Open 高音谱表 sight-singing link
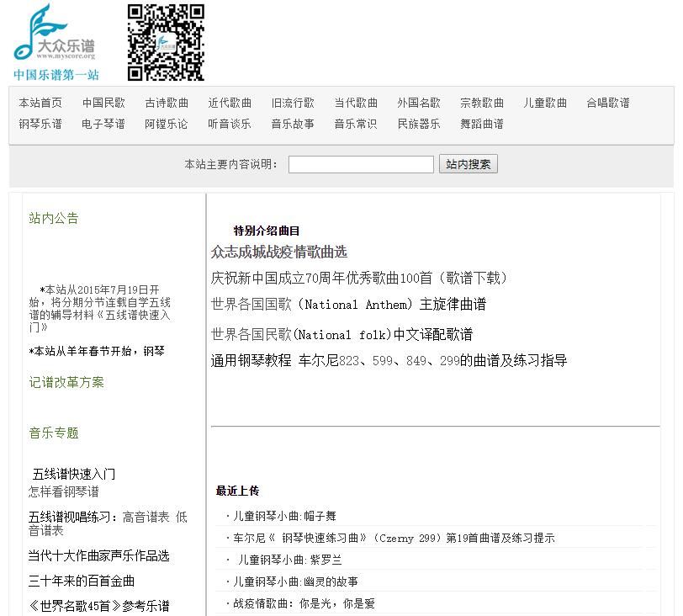Screen dimensions: 683x616 [146, 517]
